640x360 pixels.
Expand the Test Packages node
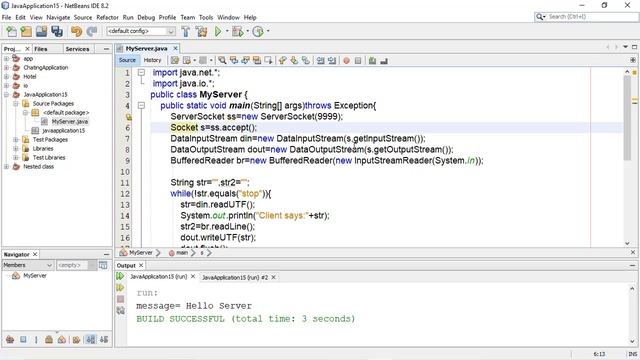[x=16, y=139]
